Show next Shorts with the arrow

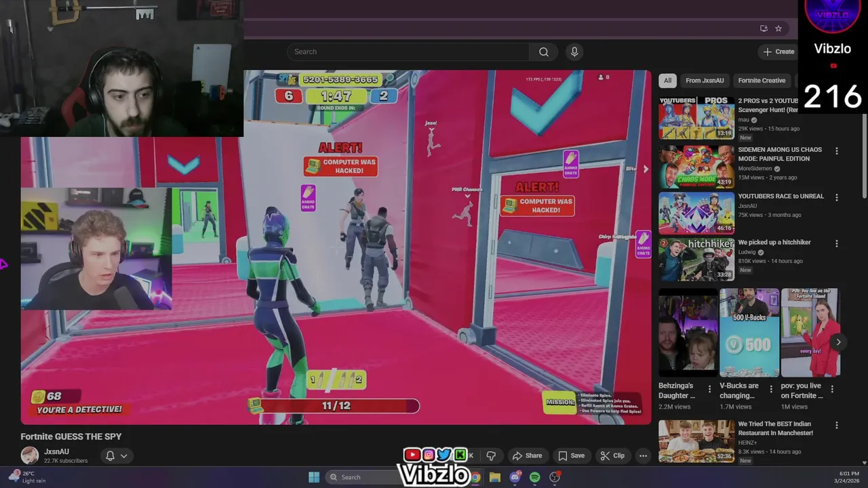pos(838,342)
